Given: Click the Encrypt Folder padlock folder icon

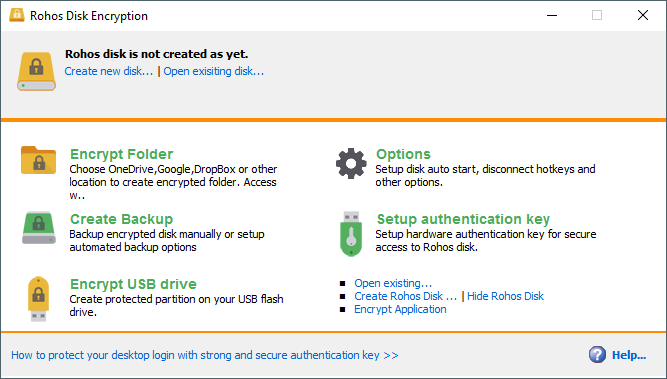Looking at the screenshot, I should click(x=38, y=160).
